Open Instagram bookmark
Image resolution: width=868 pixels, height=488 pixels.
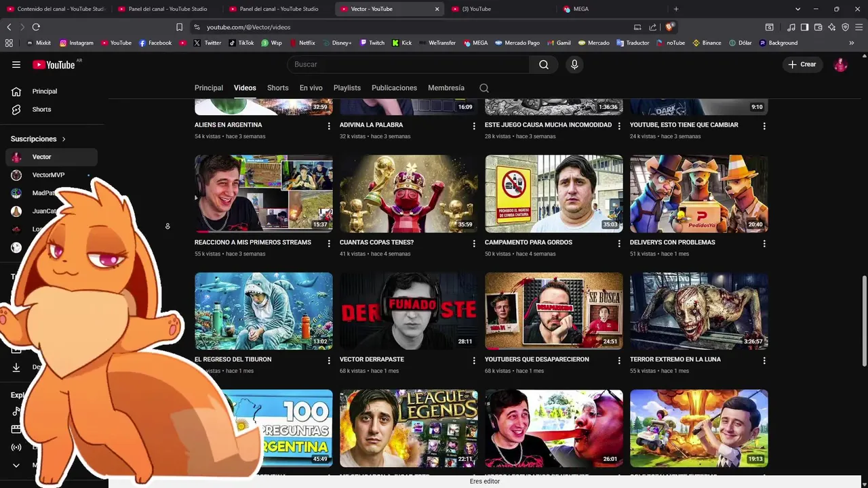(x=76, y=43)
